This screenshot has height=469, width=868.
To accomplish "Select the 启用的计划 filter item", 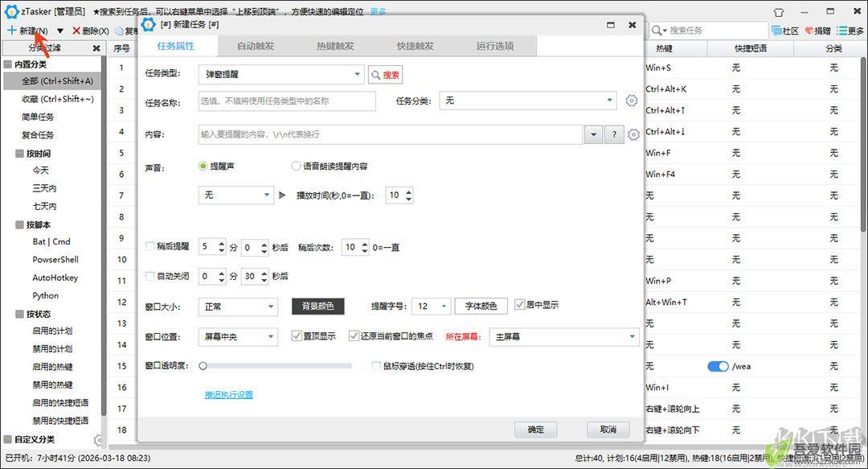I will [x=52, y=331].
